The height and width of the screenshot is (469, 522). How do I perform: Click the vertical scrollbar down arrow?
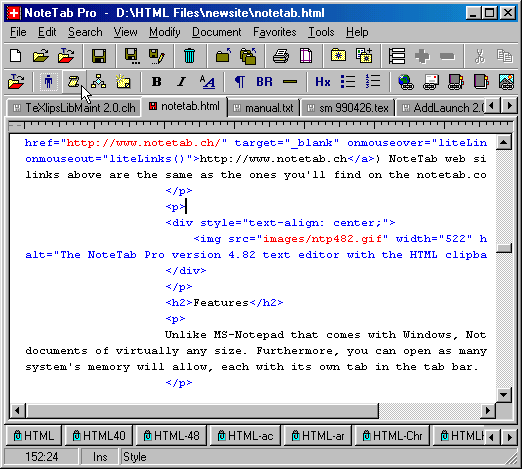point(504,395)
